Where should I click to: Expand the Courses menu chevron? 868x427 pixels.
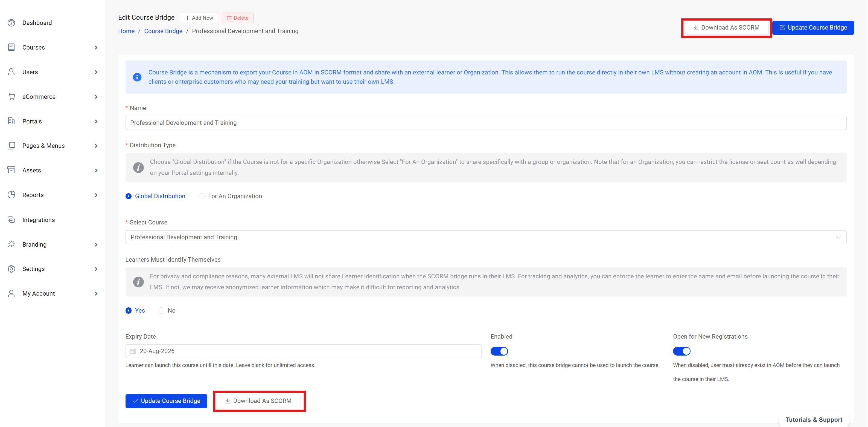96,48
